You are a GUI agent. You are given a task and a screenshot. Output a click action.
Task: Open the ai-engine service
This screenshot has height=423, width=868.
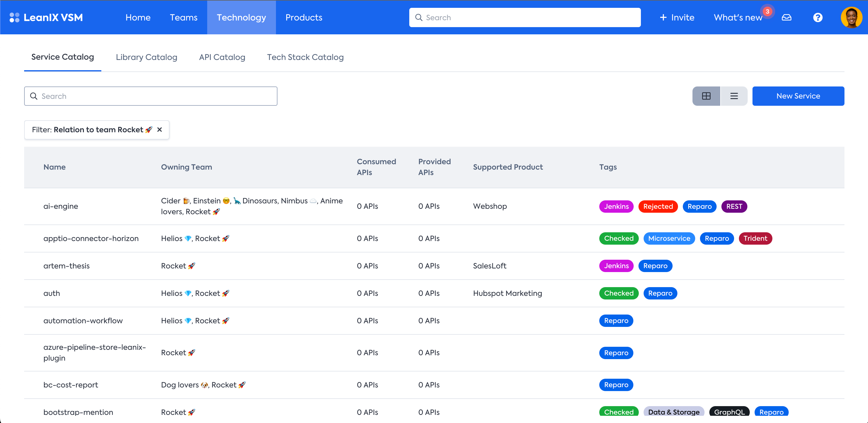coord(61,206)
